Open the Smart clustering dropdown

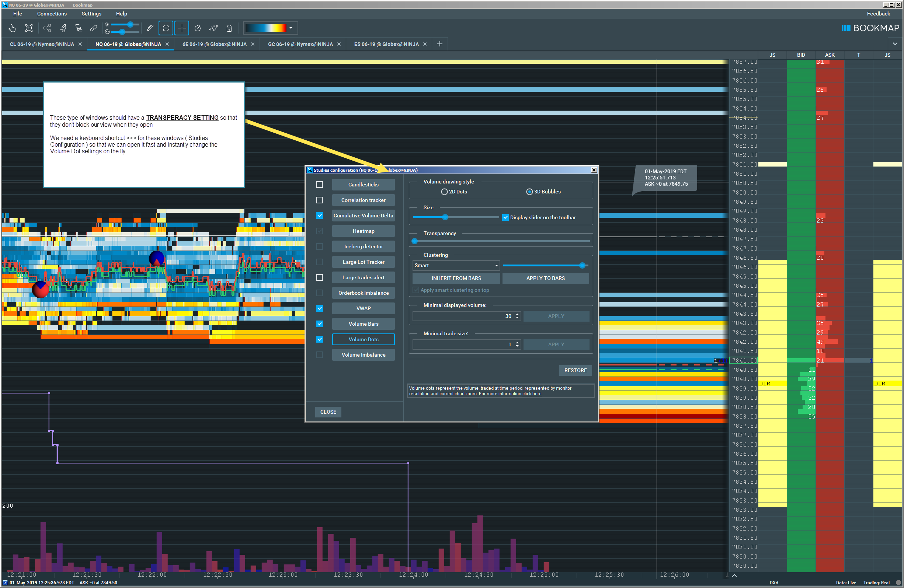456,265
